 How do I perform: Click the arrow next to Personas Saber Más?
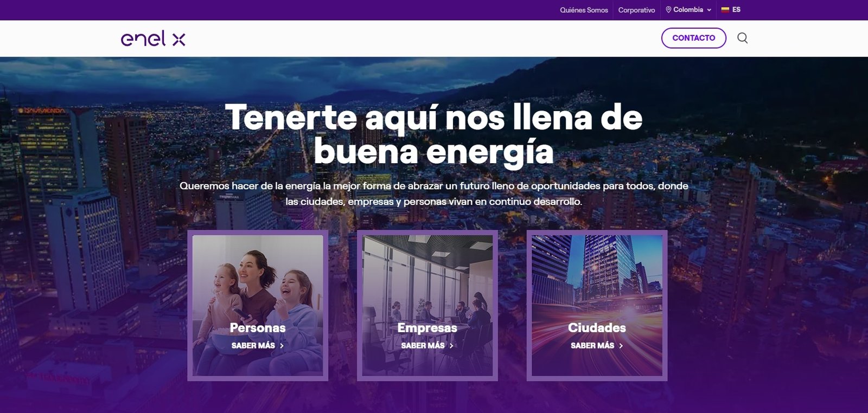click(282, 346)
